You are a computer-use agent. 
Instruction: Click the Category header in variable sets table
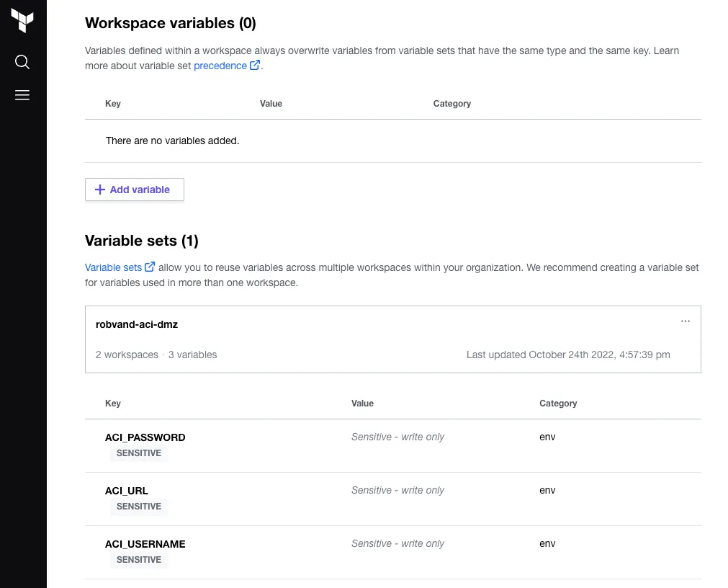tap(558, 404)
